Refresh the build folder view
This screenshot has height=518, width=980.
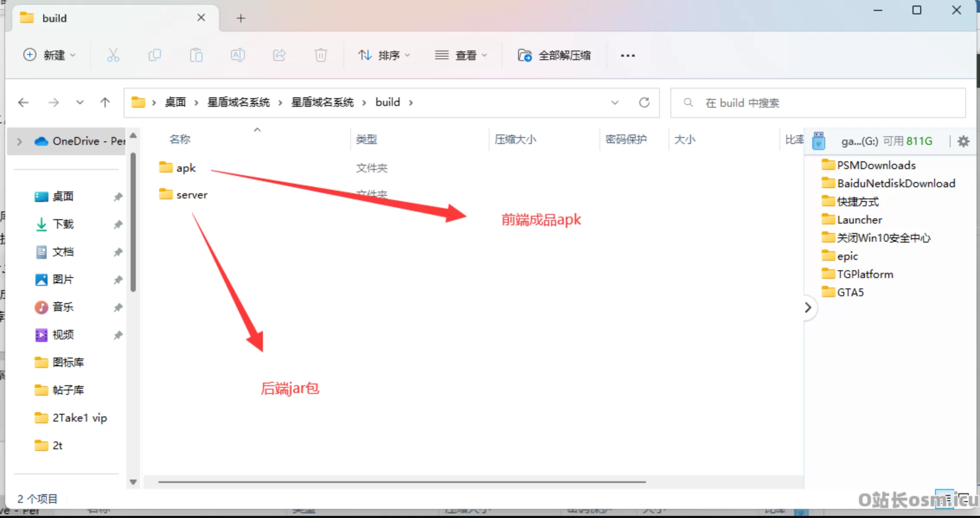644,102
